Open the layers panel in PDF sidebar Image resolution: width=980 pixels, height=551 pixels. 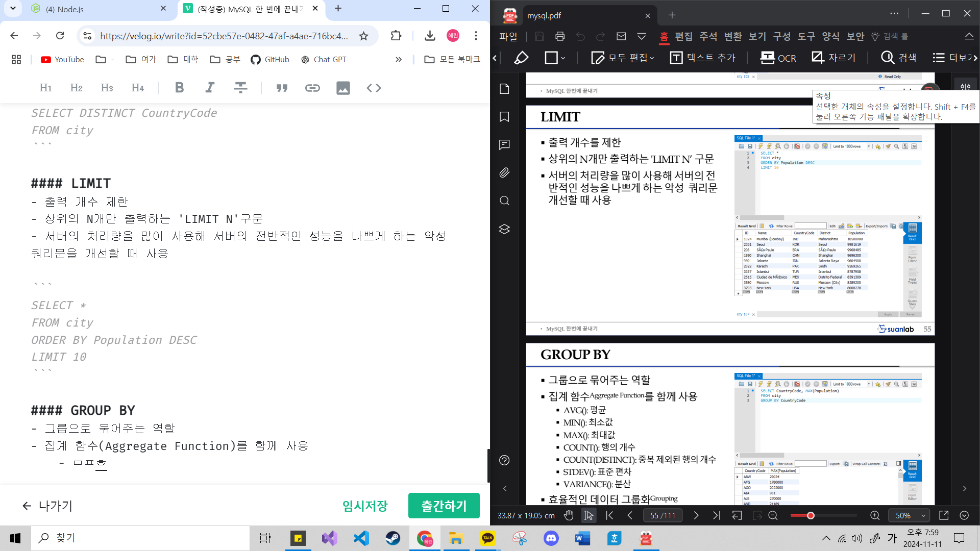point(504,229)
